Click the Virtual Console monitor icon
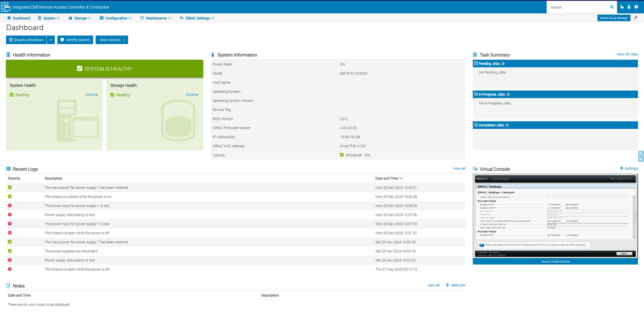The width and height of the screenshot is (644, 322). pos(475,169)
